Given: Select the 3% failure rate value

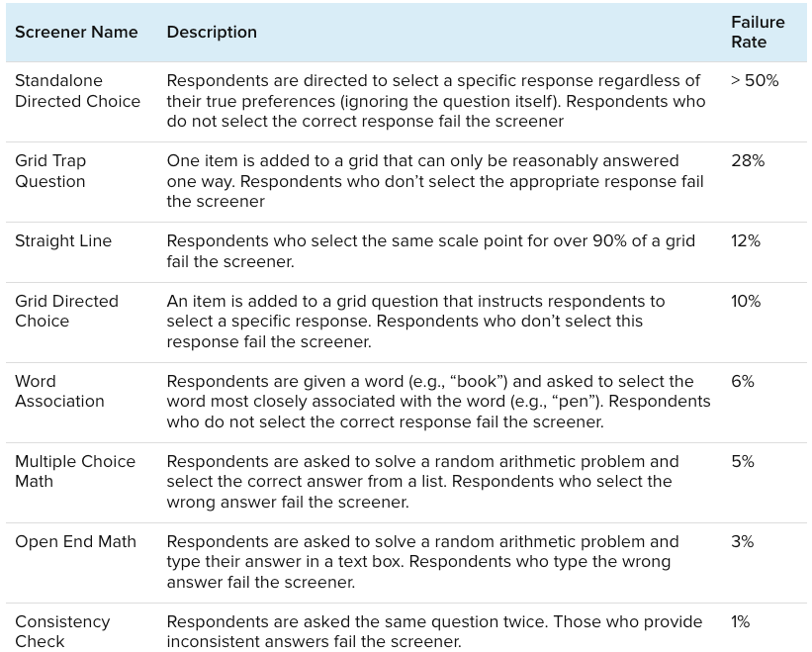Looking at the screenshot, I should coord(743,542).
